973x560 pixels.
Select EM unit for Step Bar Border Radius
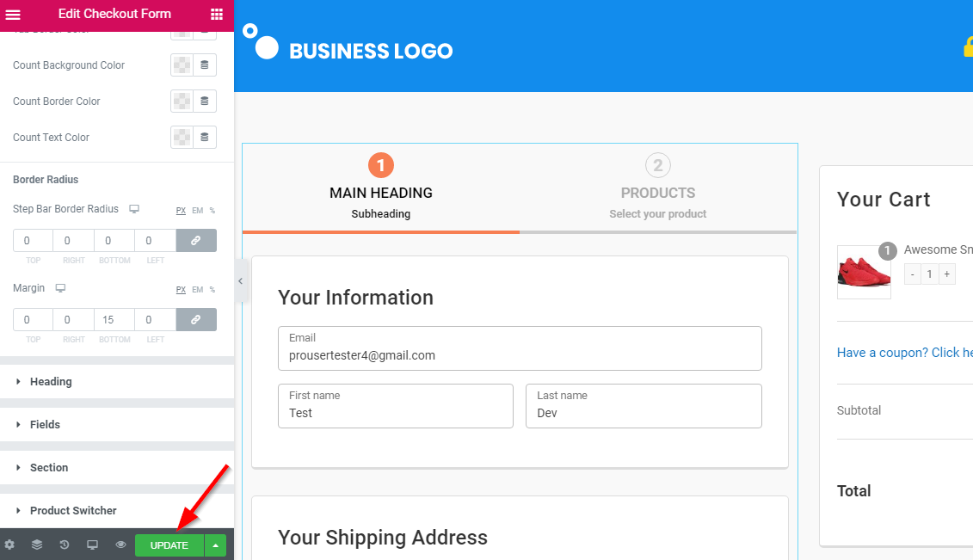tap(197, 210)
